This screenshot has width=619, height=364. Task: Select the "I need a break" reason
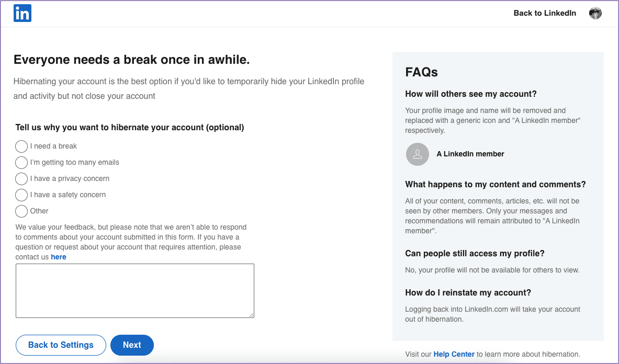click(21, 146)
